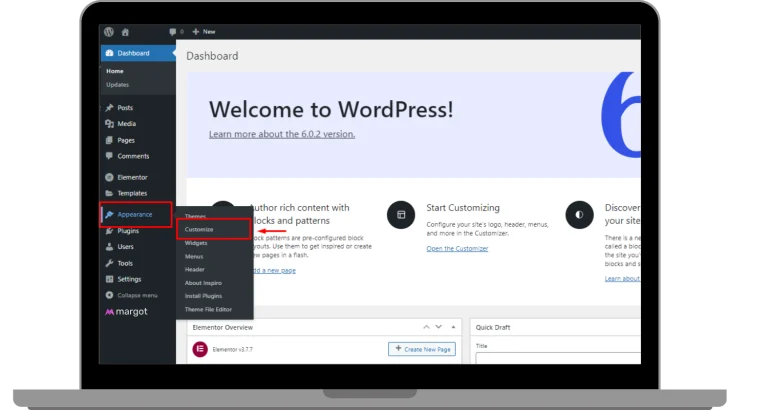Click the Create New Page button

tap(421, 349)
